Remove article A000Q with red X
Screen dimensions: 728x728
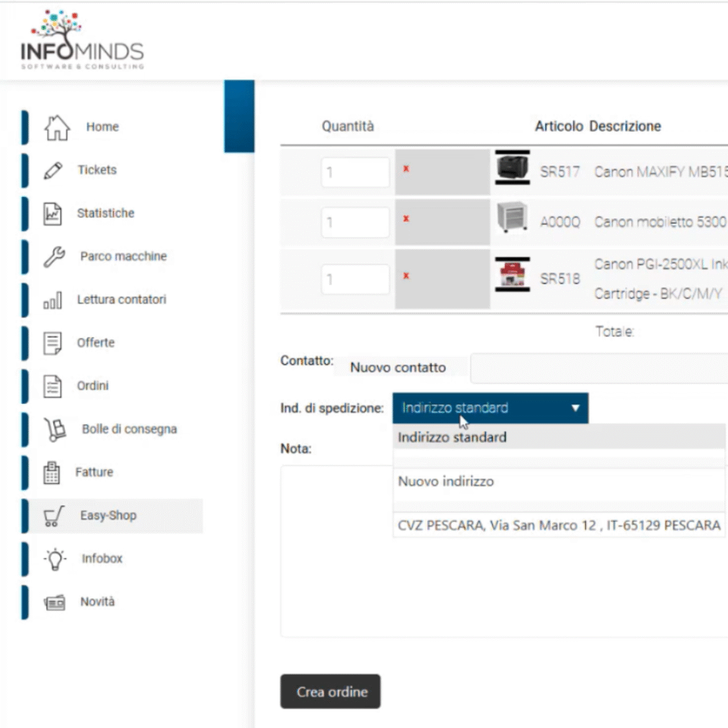pyautogui.click(x=406, y=218)
